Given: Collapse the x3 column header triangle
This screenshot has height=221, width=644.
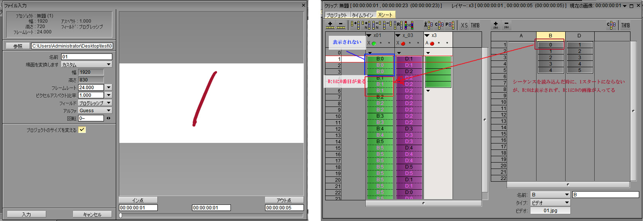Looking at the screenshot, I should pyautogui.click(x=427, y=35).
